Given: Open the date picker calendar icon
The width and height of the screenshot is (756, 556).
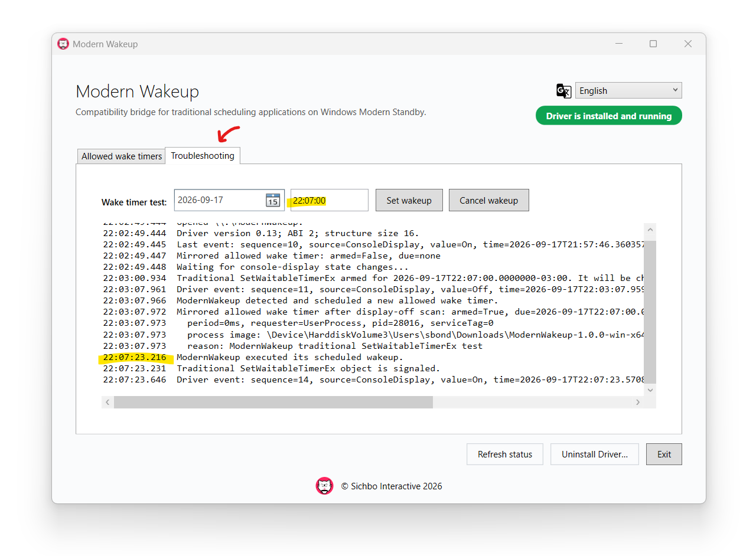Looking at the screenshot, I should 272,200.
